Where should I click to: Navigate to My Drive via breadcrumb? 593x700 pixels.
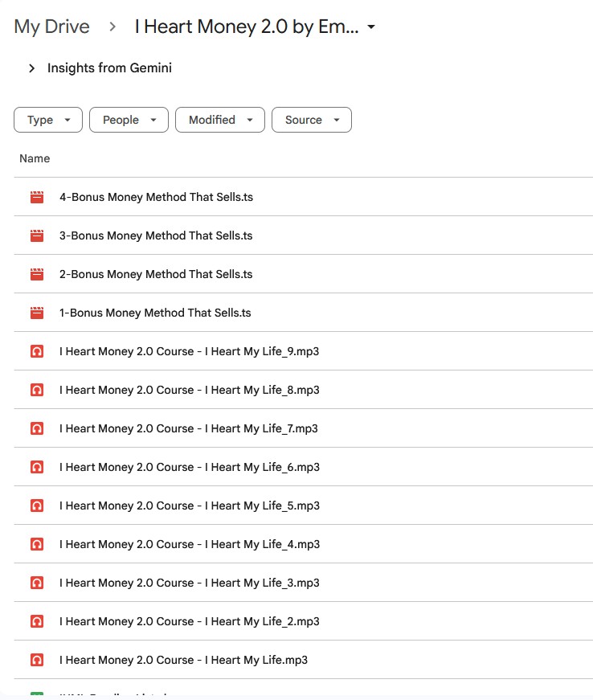(51, 27)
